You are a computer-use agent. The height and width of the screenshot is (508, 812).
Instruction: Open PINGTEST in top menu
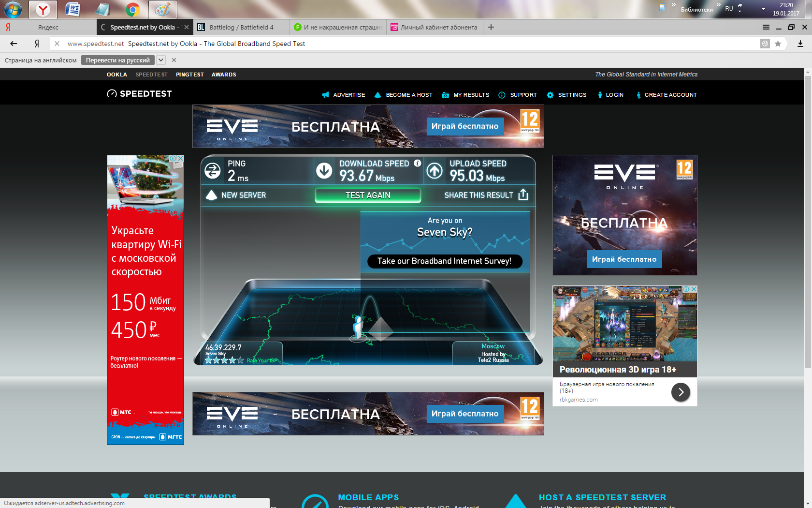pyautogui.click(x=190, y=75)
